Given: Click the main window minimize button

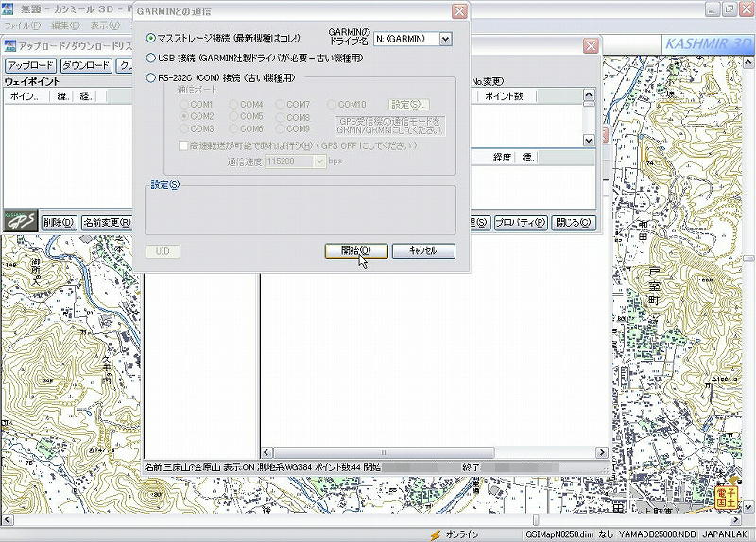Looking at the screenshot, I should click(x=713, y=8).
